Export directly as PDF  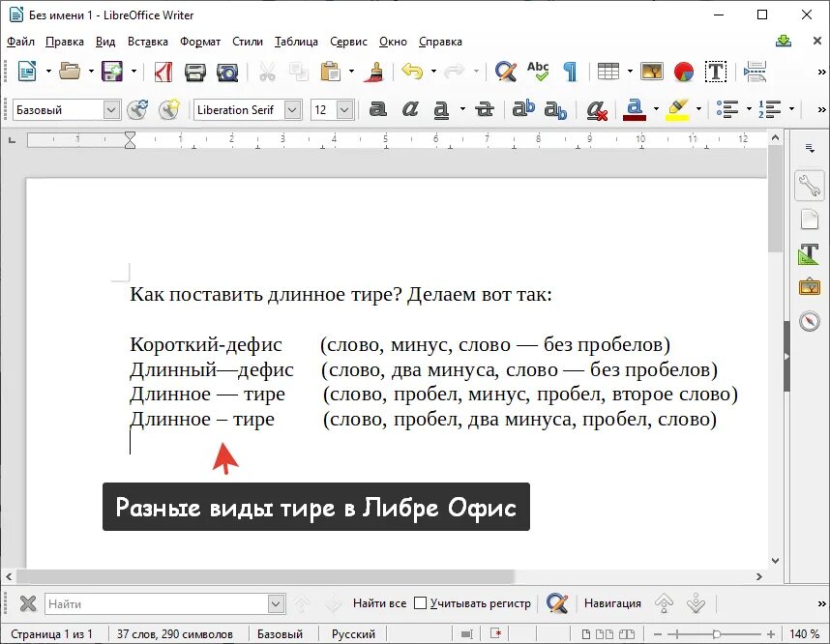click(x=163, y=72)
